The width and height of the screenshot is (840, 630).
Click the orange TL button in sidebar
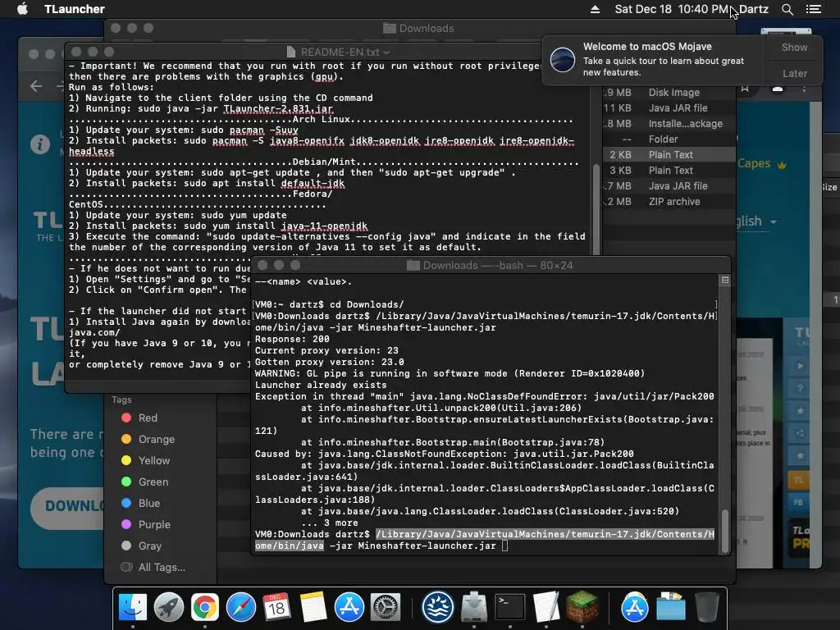coord(798,479)
